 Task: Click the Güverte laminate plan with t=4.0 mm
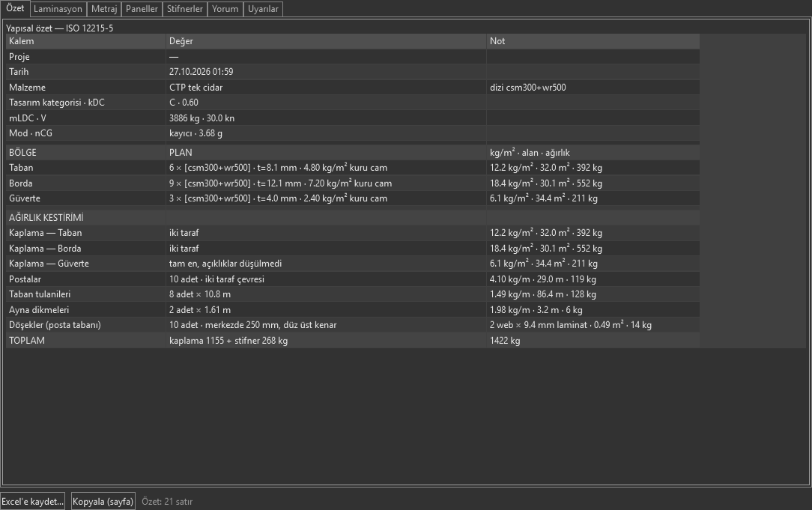pos(327,198)
